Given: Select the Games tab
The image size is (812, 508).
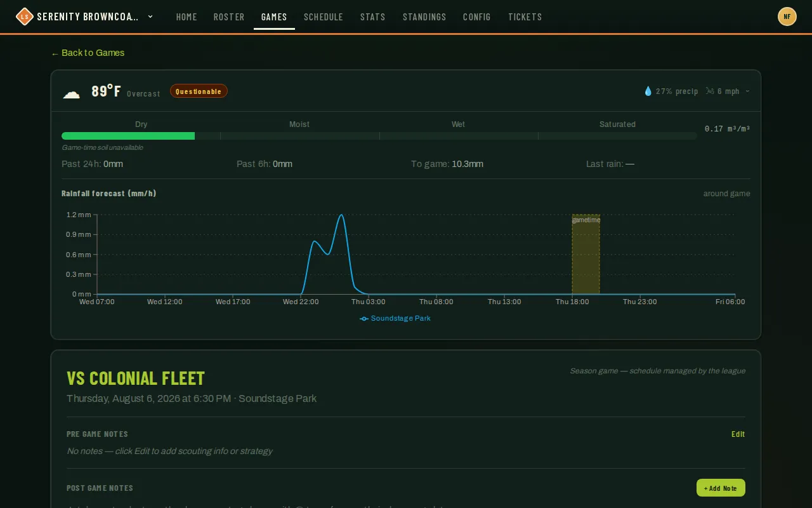Looking at the screenshot, I should [x=274, y=17].
